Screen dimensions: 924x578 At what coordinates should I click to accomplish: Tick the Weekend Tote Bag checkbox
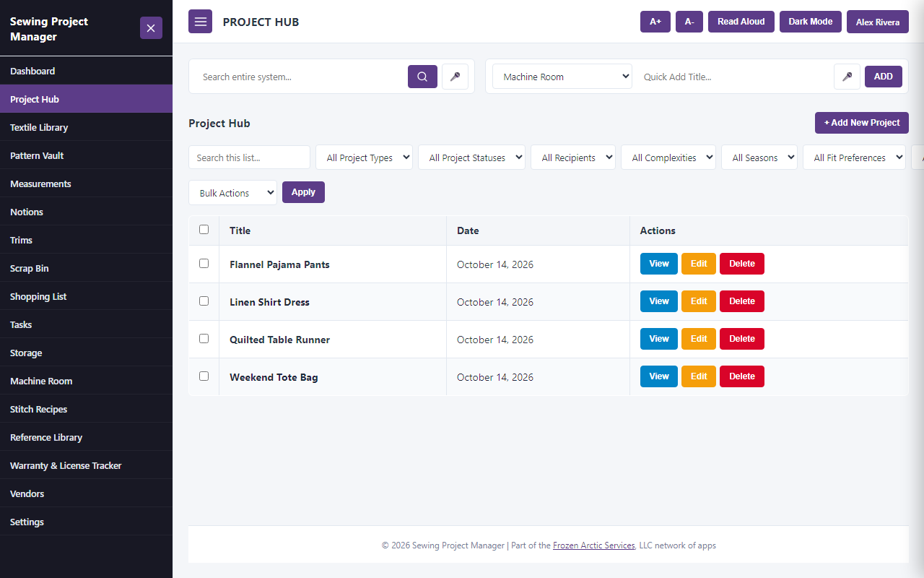(204, 376)
